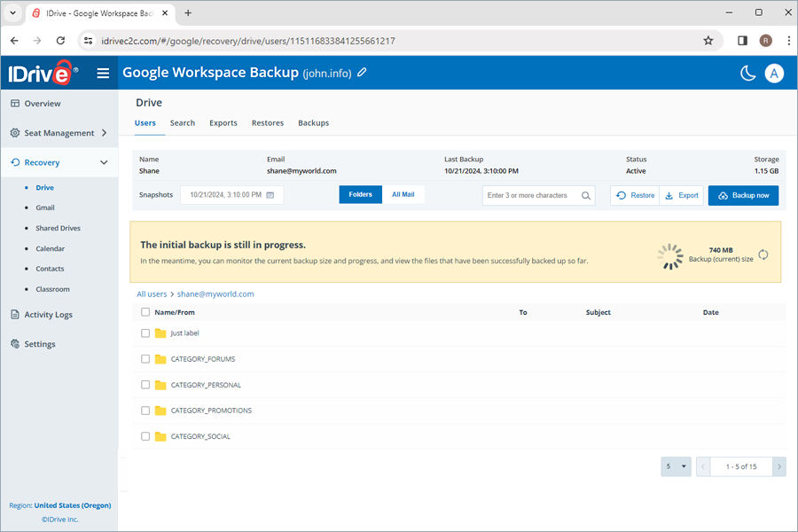
Task: Close the IDrive browser tab
Action: [x=165, y=13]
